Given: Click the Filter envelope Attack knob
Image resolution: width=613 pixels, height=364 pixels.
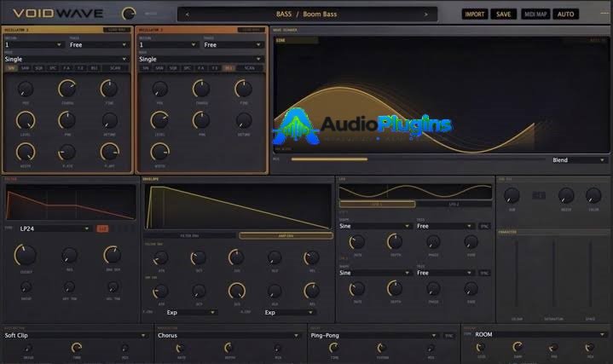Looking at the screenshot, I should point(160,257).
